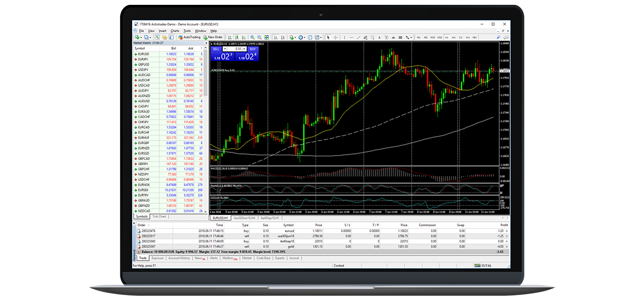Toggle the M15 timeframe button
This screenshot has height=301, width=644.
point(433,38)
